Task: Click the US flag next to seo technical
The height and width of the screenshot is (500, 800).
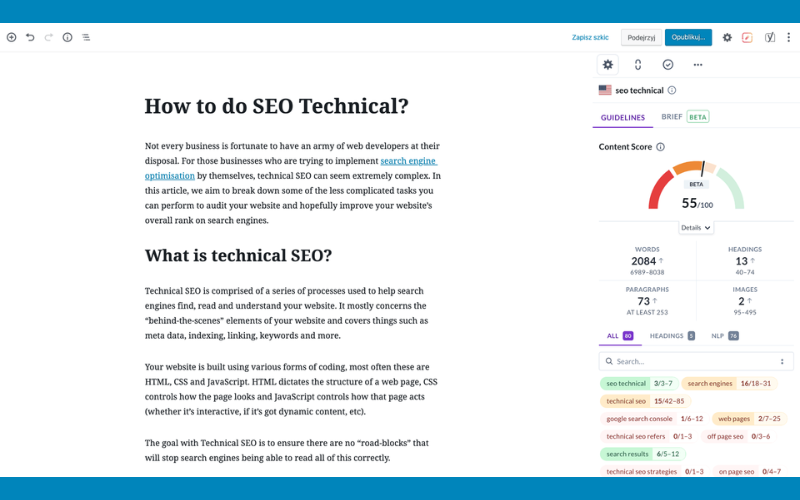Action: click(605, 90)
